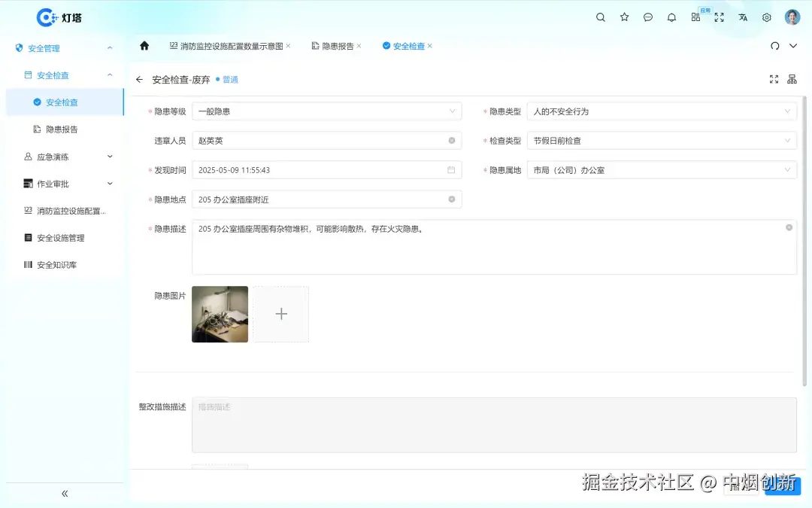Expand the 应急演练 sidebar menu

(x=65, y=157)
